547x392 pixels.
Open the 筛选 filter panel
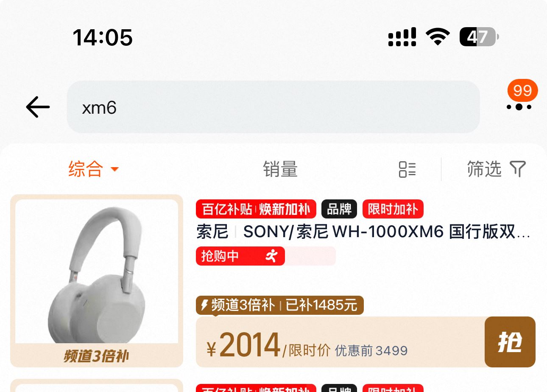pos(496,169)
